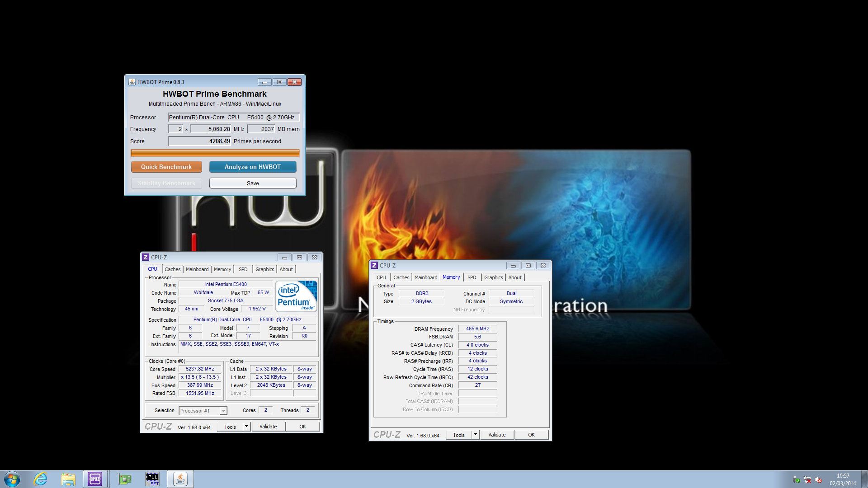Open Mainboard tab in Memory window
868x488 pixels.
tap(426, 277)
